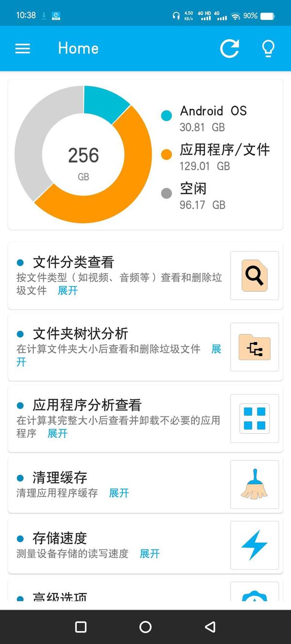
Task: Click the storage donut chart center
Action: click(x=83, y=155)
